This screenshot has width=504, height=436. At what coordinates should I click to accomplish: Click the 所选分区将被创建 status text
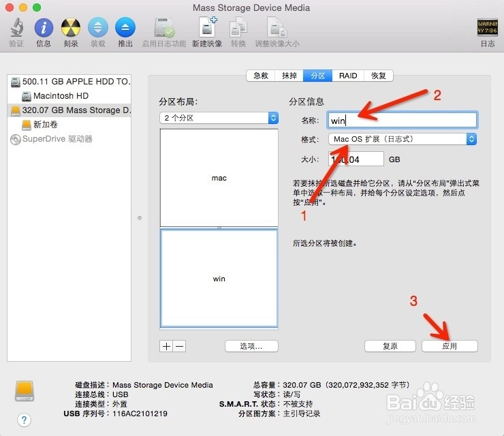point(325,243)
